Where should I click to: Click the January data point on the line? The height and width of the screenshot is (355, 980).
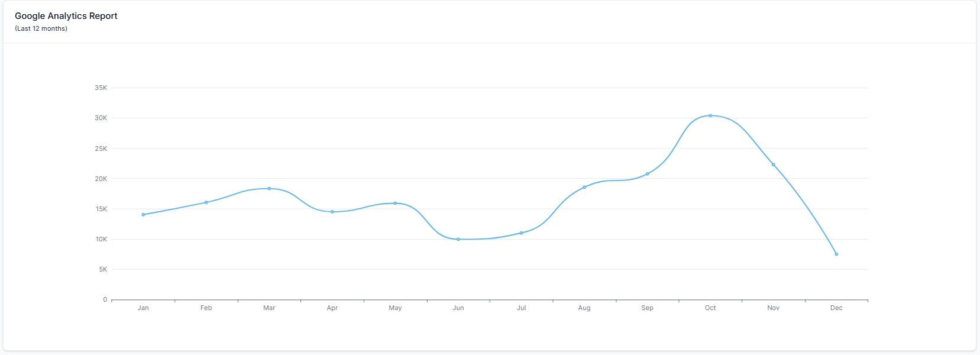[143, 215]
